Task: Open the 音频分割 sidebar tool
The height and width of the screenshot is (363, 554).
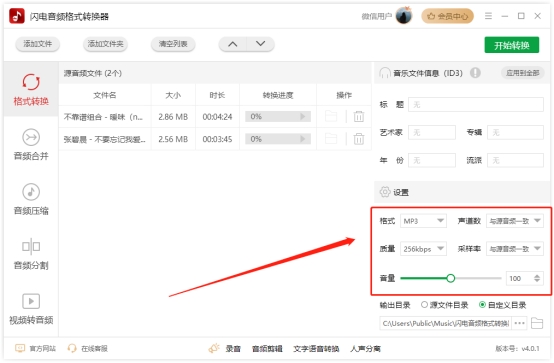Action: [31, 254]
